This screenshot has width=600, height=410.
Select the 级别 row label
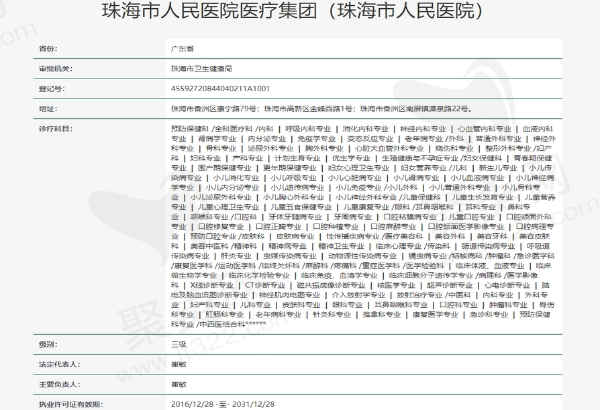[x=48, y=344]
